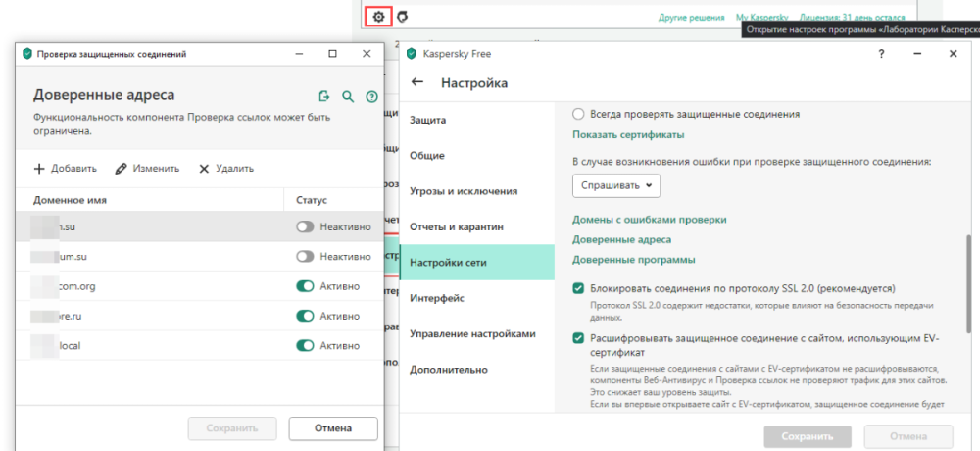Click the support agent icon beside gear
The width and height of the screenshot is (980, 451).
[x=403, y=17]
